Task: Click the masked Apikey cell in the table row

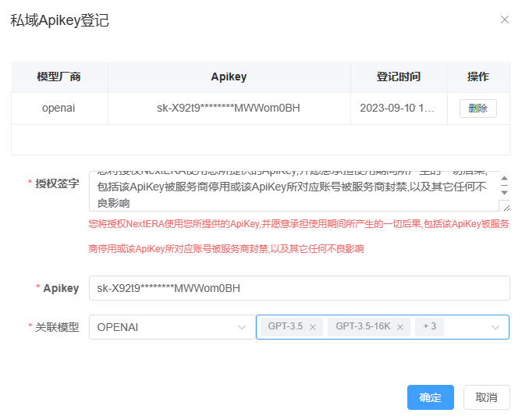Action: (x=229, y=109)
